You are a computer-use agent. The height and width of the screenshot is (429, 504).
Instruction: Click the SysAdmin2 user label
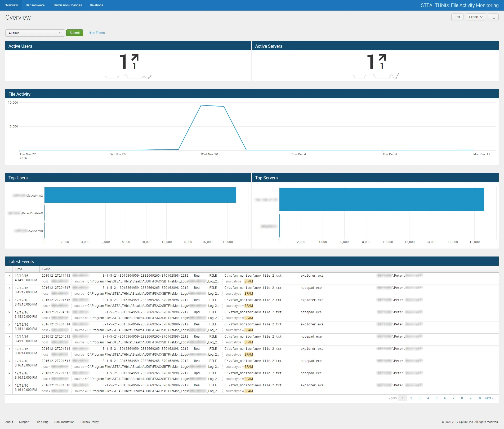click(28, 196)
